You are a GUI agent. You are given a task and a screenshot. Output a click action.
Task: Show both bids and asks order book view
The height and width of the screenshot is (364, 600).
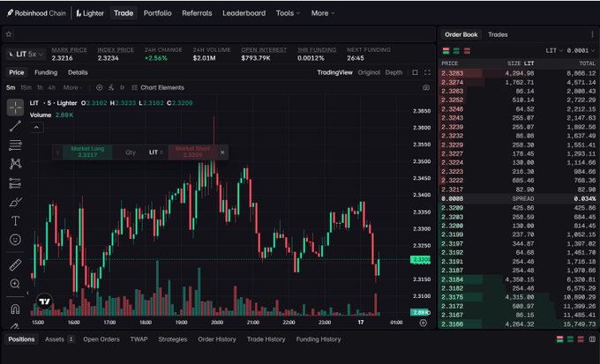tap(446, 50)
